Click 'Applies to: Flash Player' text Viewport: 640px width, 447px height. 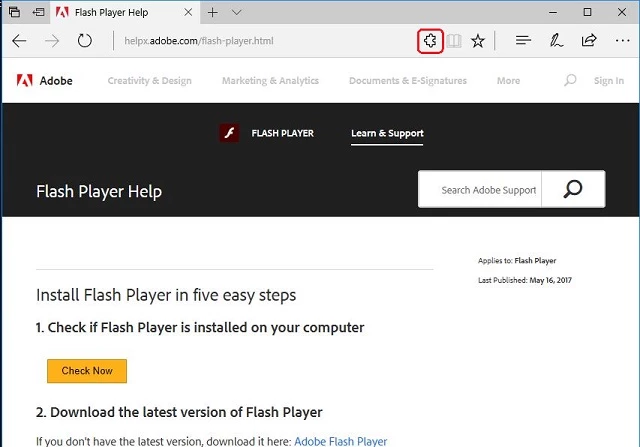517,260
